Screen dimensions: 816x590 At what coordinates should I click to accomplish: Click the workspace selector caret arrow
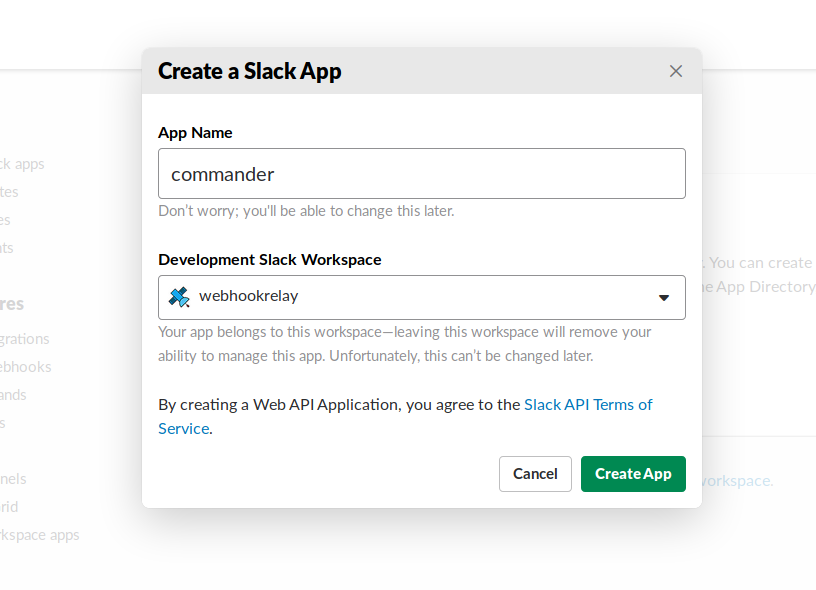[663, 297]
